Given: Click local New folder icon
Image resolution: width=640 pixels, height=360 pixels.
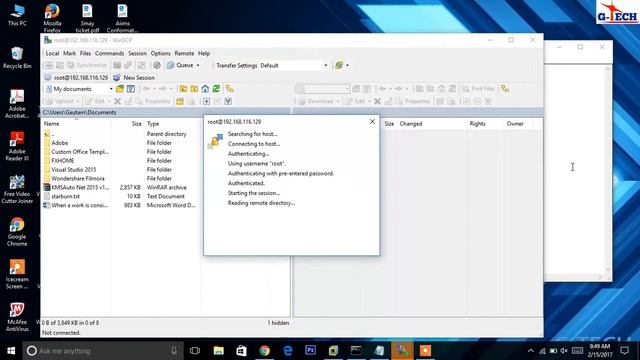Looking at the screenshot, I should [x=180, y=101].
